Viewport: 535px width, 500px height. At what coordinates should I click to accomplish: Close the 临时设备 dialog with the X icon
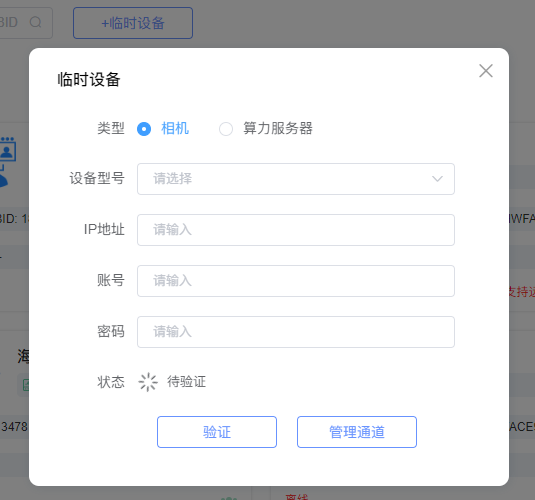click(486, 71)
